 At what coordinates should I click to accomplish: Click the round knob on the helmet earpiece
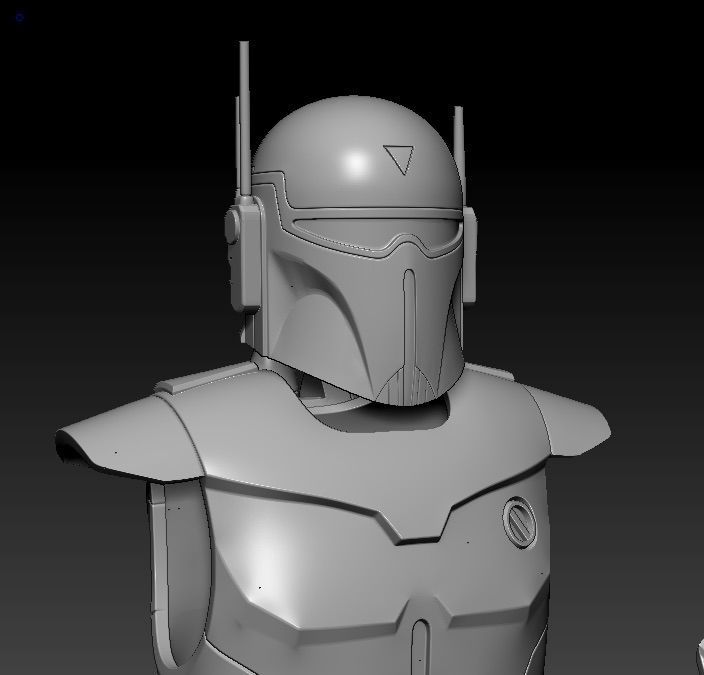232,227
